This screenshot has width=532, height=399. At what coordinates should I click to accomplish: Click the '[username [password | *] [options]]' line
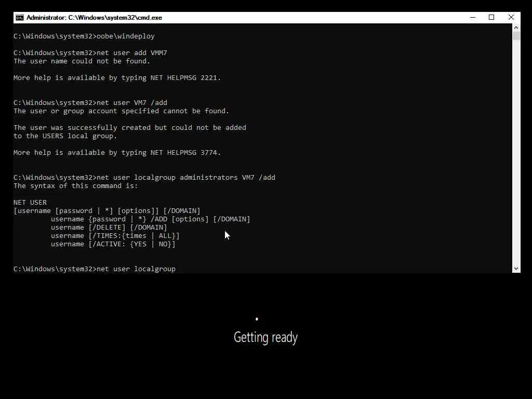107,211
